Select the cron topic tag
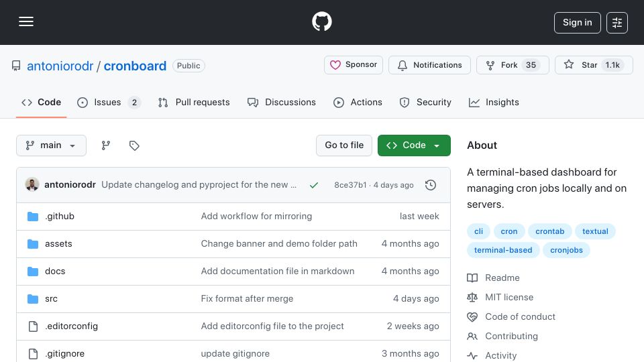Viewport: 644px width, 362px height. point(509,231)
